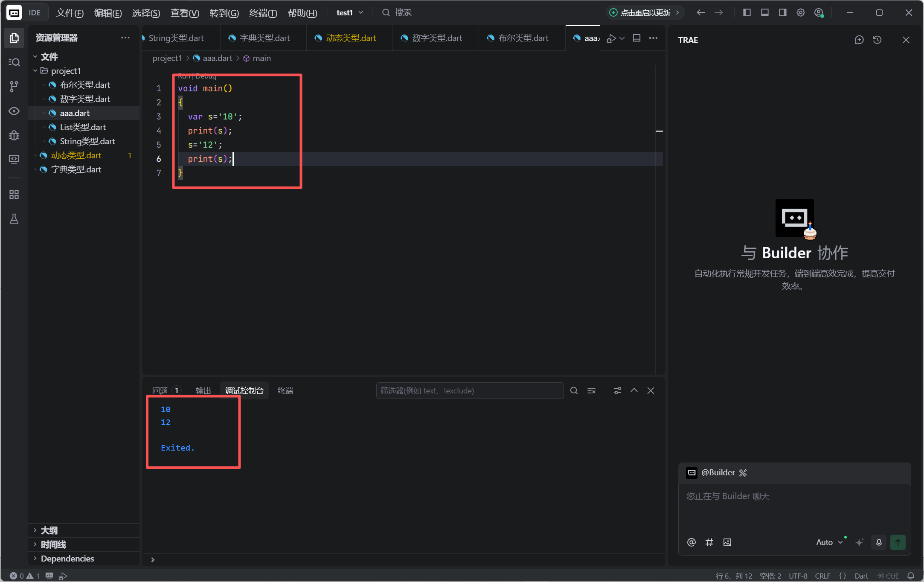The height and width of the screenshot is (582, 924).
Task: Switch to the 终端 panel tab
Action: (285, 391)
